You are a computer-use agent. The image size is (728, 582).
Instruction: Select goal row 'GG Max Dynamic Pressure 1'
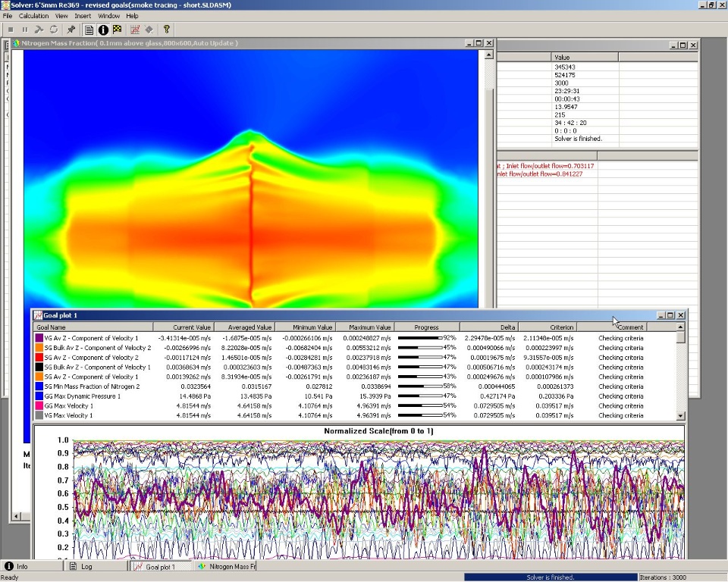pos(355,396)
